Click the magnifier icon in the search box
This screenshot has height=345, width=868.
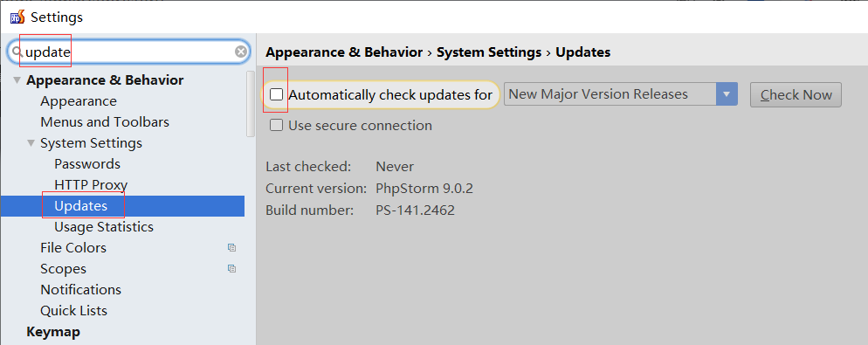click(x=17, y=52)
